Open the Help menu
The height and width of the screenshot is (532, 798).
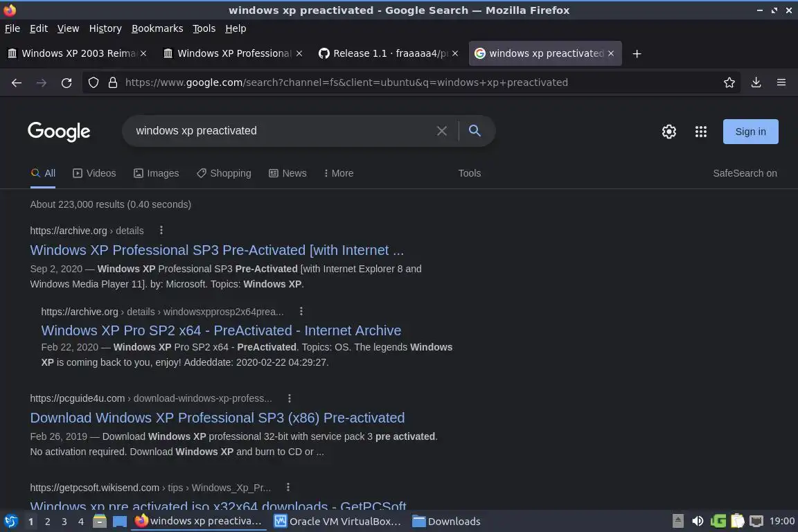point(236,28)
